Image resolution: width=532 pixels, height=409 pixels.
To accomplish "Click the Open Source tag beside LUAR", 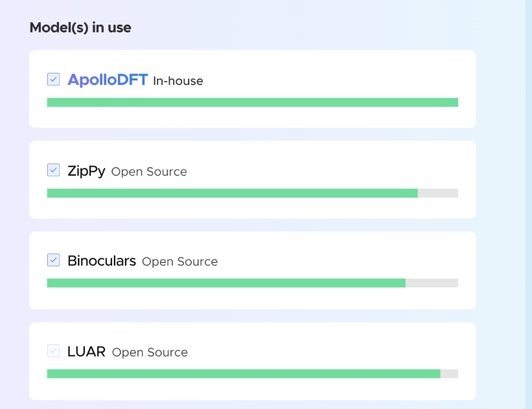I will click(x=150, y=353).
